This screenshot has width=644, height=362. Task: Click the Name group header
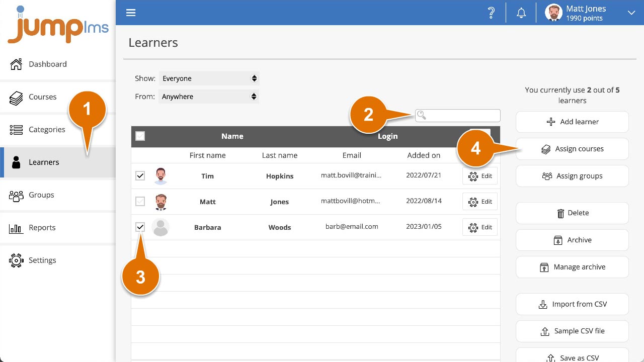(232, 136)
